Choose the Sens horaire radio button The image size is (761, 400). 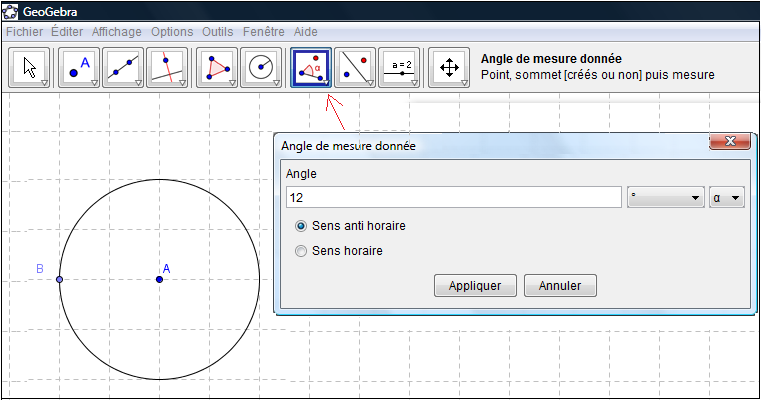pos(301,251)
